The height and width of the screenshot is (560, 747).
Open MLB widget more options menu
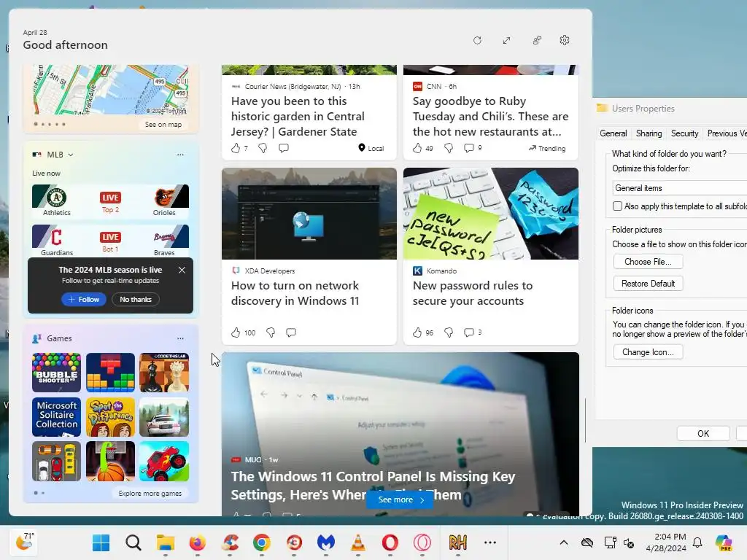click(180, 155)
